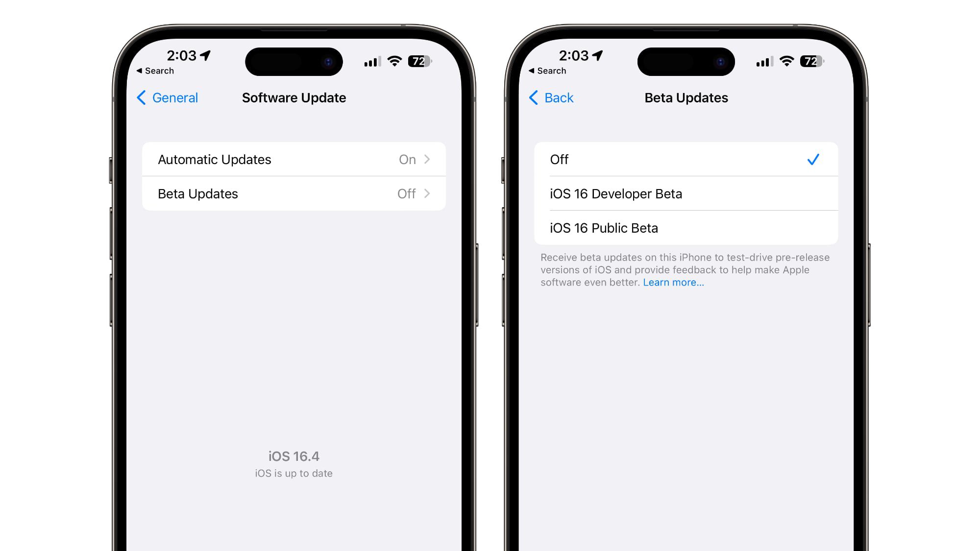Tap the Off option in Beta Updates
The width and height of the screenshot is (980, 551).
(x=685, y=160)
